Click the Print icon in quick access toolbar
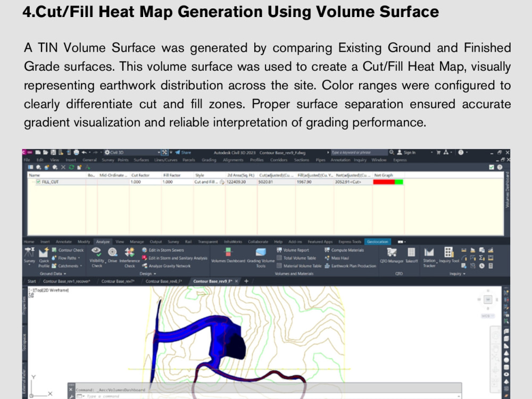 coord(76,153)
